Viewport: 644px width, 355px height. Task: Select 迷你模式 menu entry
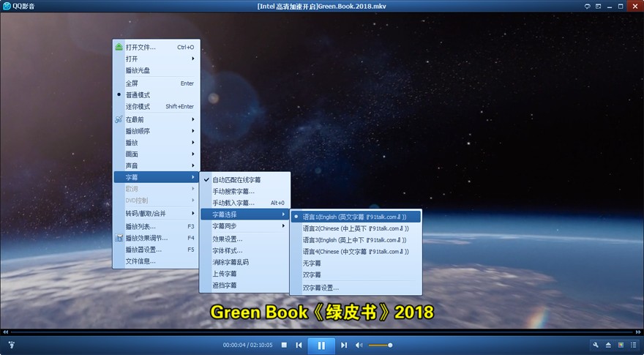157,106
